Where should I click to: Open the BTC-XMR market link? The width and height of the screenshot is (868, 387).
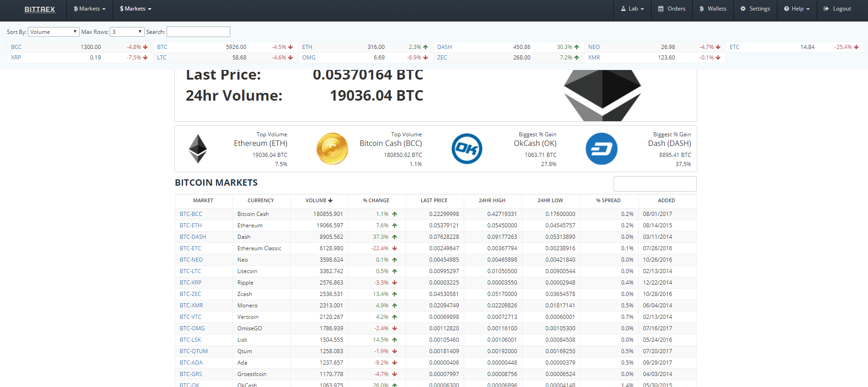191,306
